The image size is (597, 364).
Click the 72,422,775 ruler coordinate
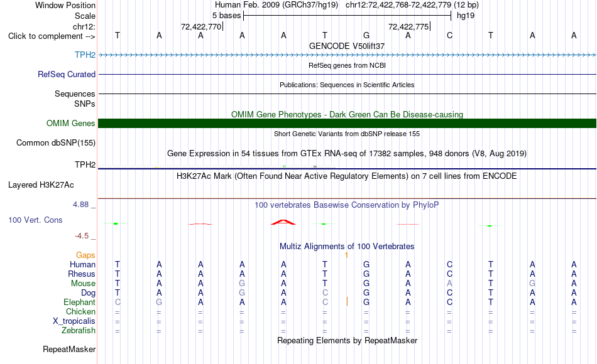click(408, 26)
